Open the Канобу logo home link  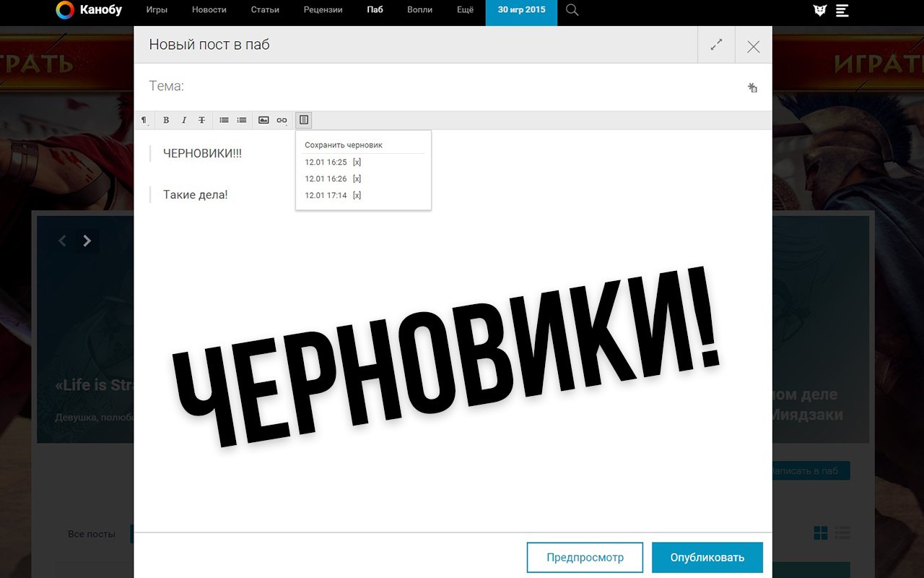[x=89, y=10]
